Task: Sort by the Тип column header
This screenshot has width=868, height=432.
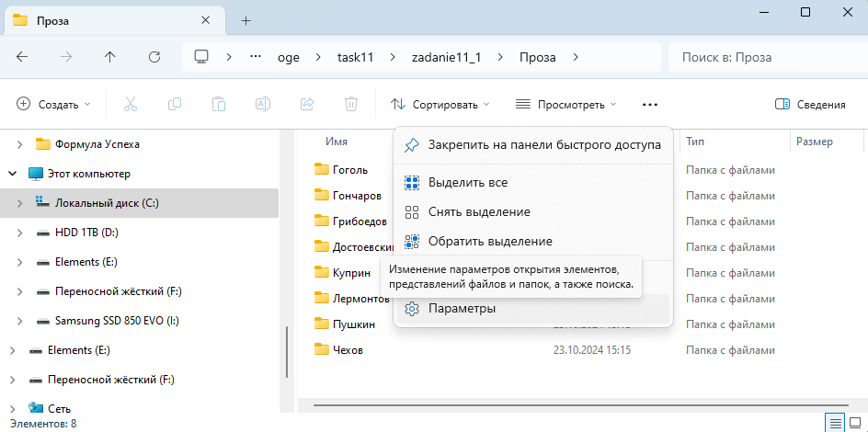Action: 695,142
